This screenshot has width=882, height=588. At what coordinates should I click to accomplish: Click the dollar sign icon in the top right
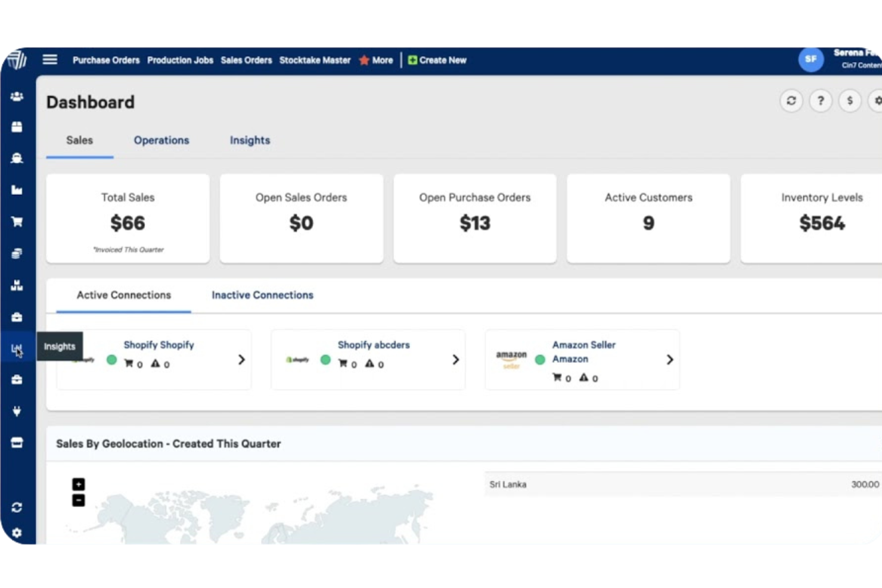point(850,101)
